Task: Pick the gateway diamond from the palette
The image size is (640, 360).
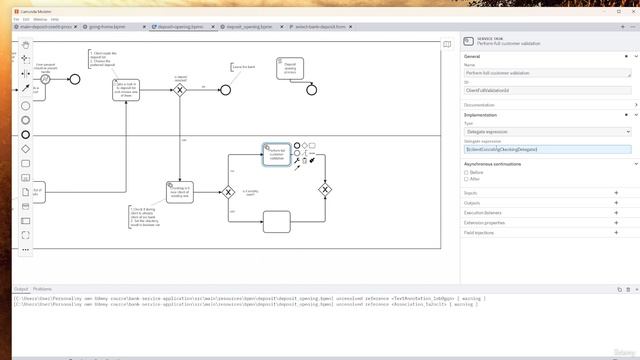Action: coord(25,149)
